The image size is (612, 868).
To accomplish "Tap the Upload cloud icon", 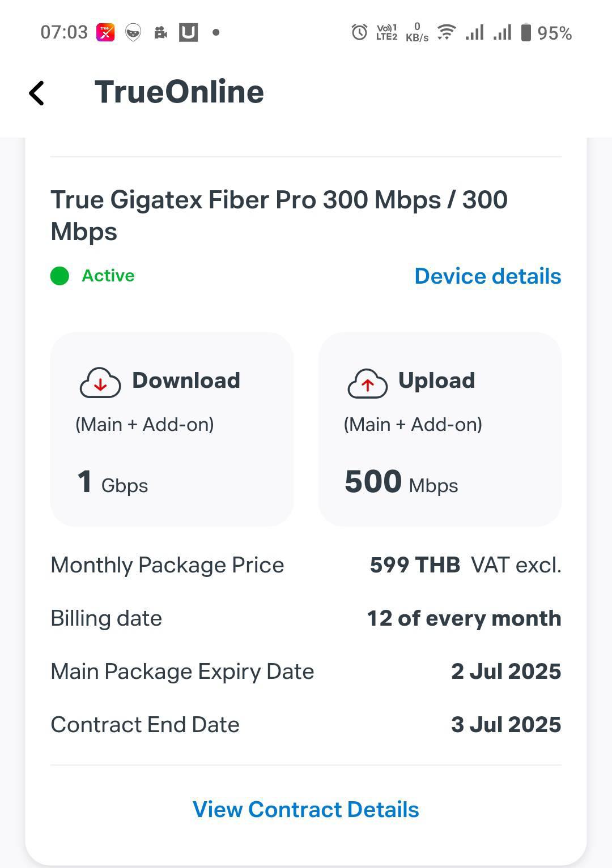I will [x=367, y=383].
